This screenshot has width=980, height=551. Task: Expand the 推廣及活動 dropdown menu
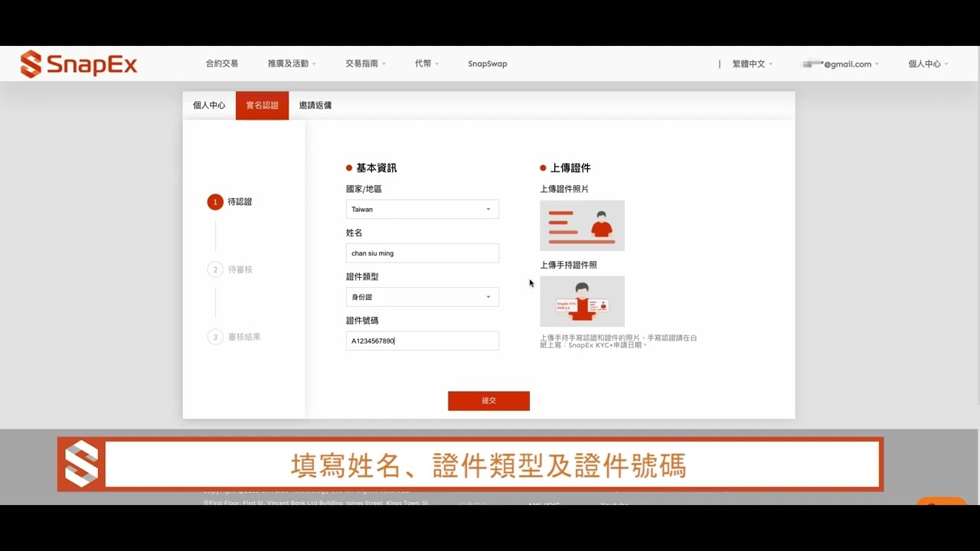click(292, 64)
